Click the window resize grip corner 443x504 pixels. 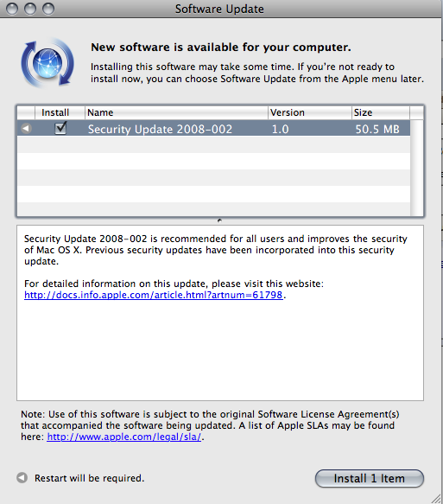click(436, 498)
